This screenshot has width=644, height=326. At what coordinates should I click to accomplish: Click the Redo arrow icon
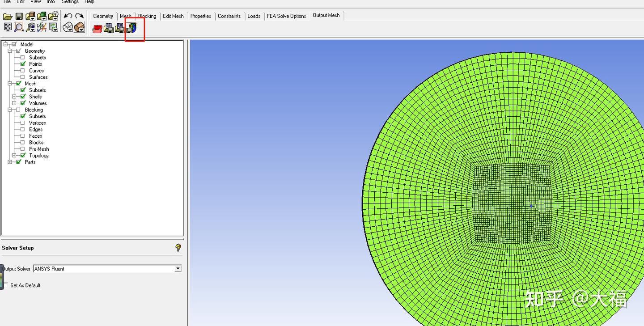pos(79,16)
